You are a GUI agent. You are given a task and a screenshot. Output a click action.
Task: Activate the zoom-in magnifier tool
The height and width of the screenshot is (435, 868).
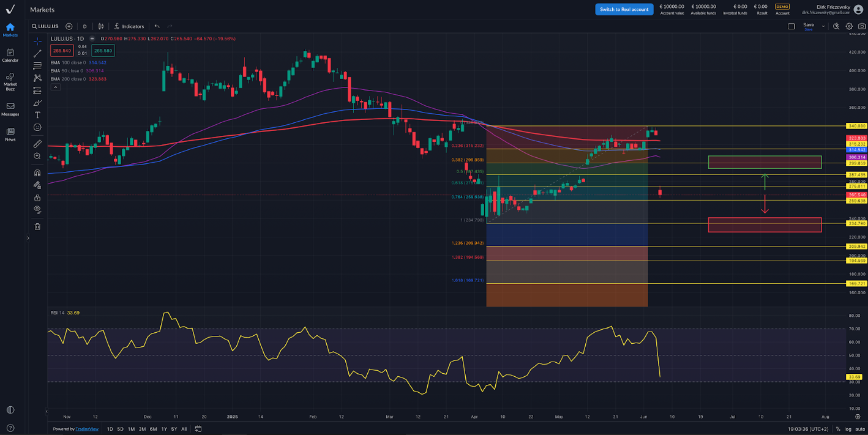37,156
